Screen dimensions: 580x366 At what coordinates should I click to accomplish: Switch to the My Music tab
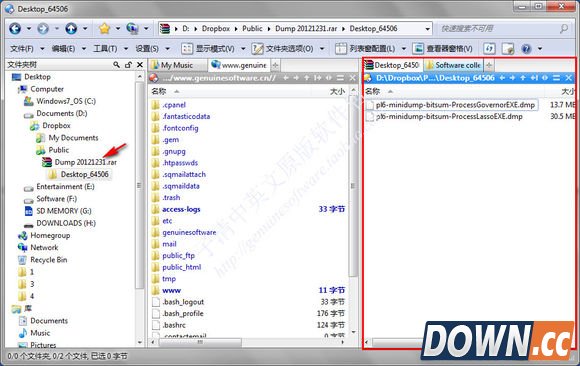(177, 65)
